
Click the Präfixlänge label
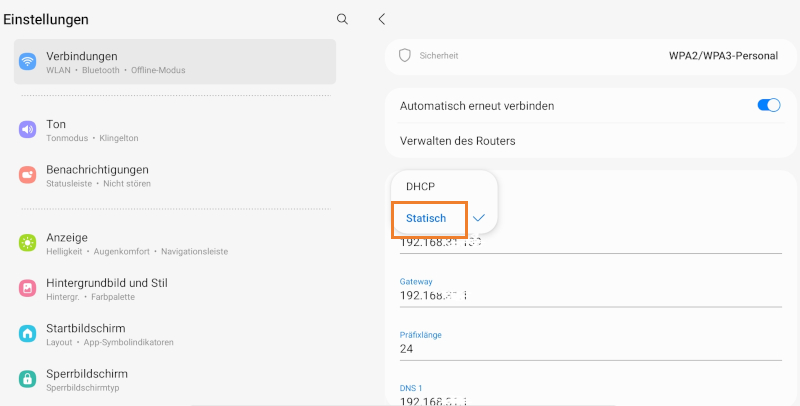(x=420, y=335)
